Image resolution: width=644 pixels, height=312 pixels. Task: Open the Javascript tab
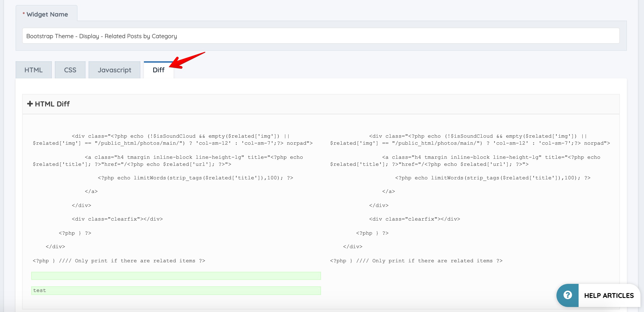(114, 70)
